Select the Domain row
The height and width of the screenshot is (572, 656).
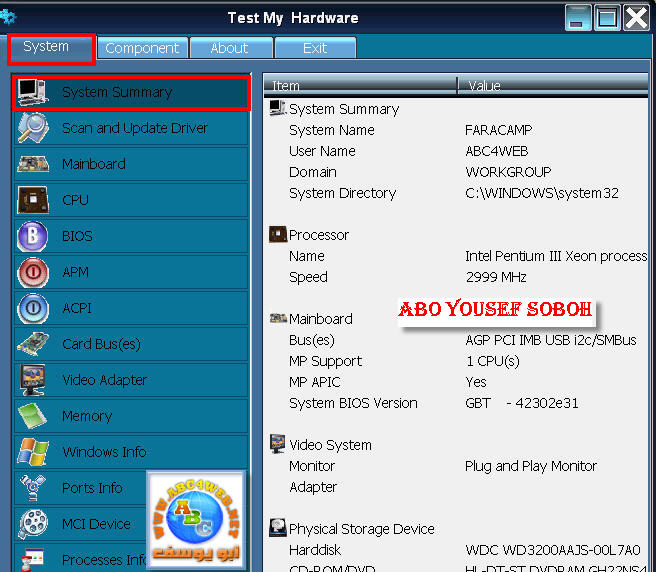click(456, 172)
